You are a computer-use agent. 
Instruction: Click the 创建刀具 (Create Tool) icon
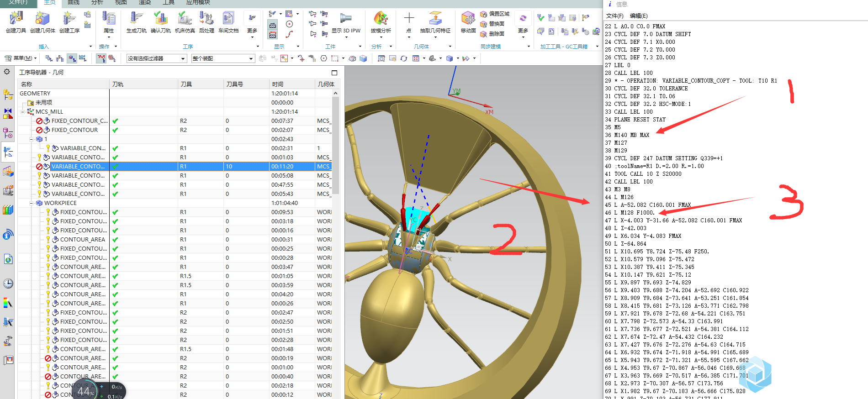pos(16,18)
